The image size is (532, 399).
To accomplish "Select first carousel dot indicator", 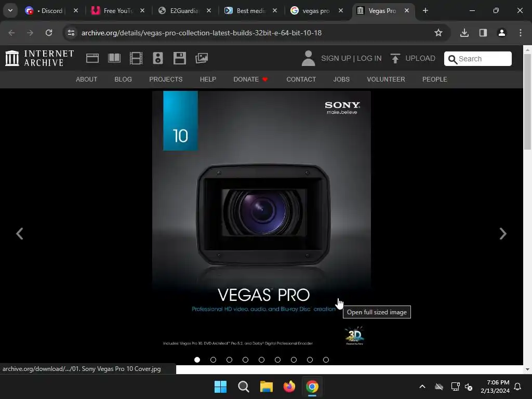I will (x=197, y=360).
